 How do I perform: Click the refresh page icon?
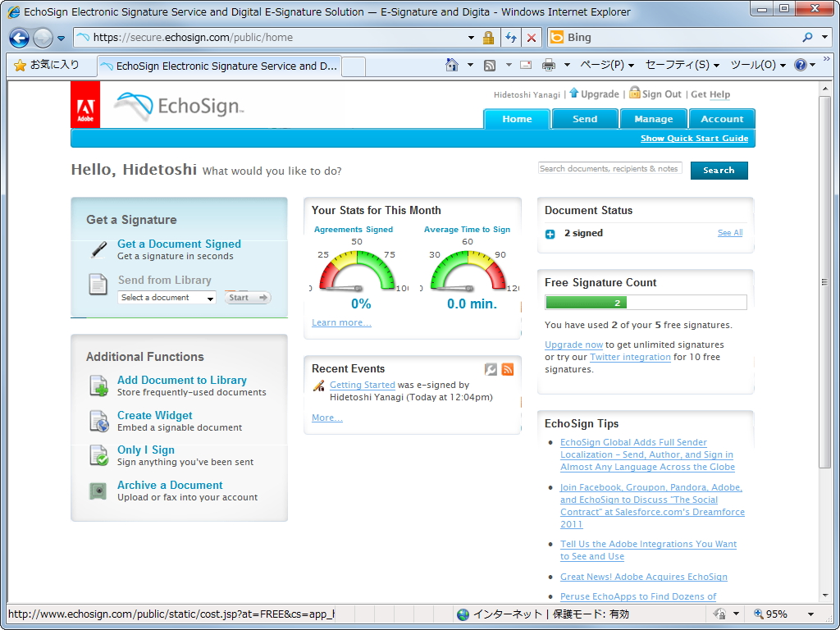pos(510,38)
